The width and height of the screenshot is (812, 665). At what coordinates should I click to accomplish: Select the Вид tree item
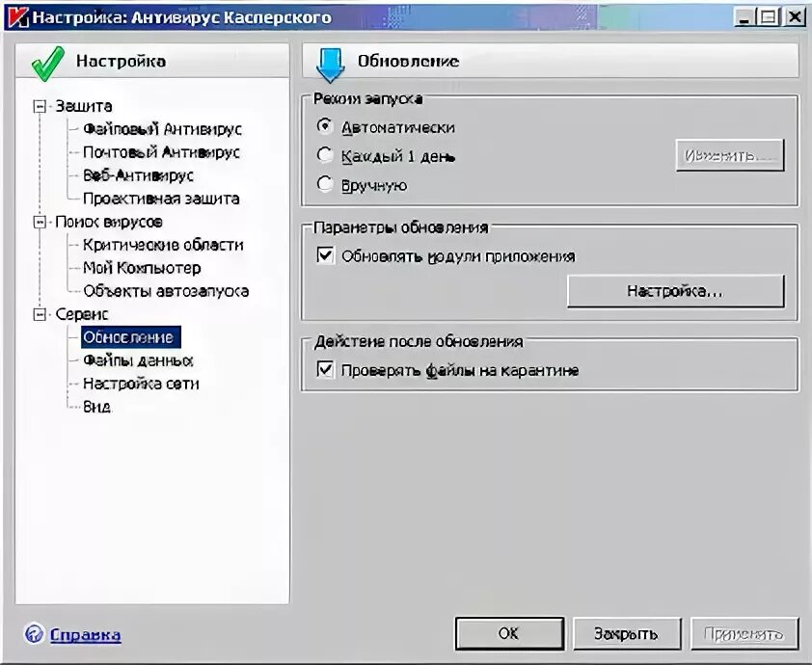pos(96,407)
